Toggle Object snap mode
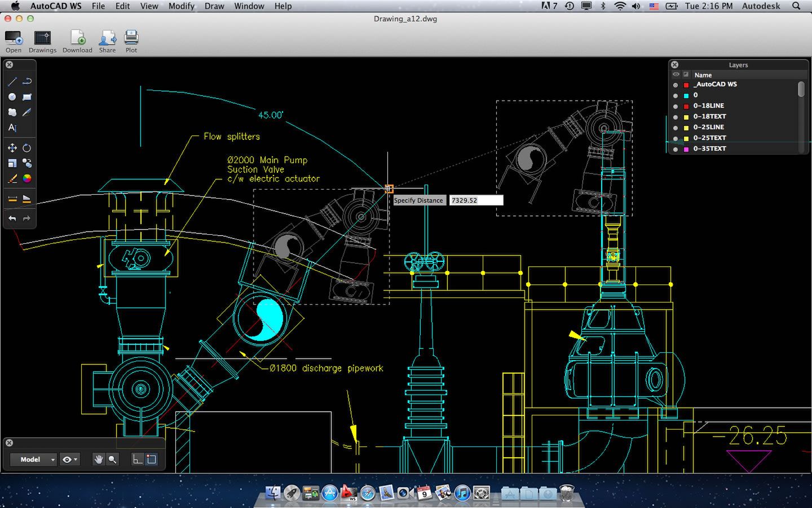812x508 pixels. click(151, 459)
